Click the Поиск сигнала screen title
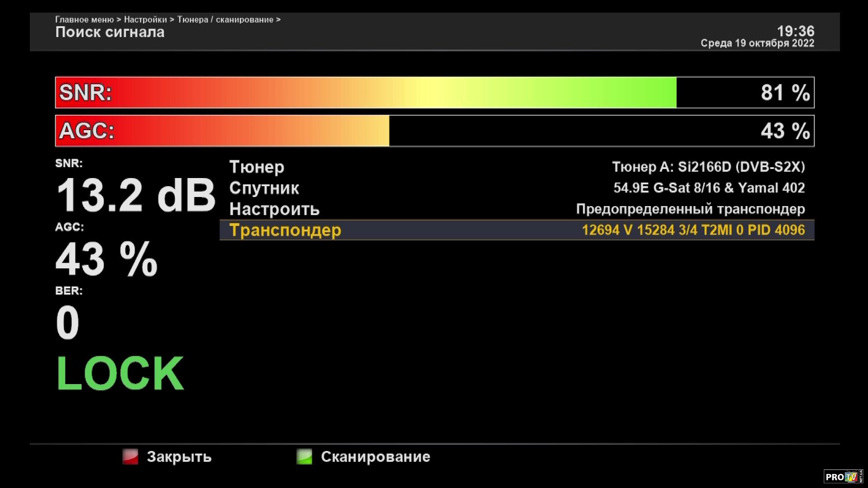This screenshot has height=488, width=868. (110, 33)
